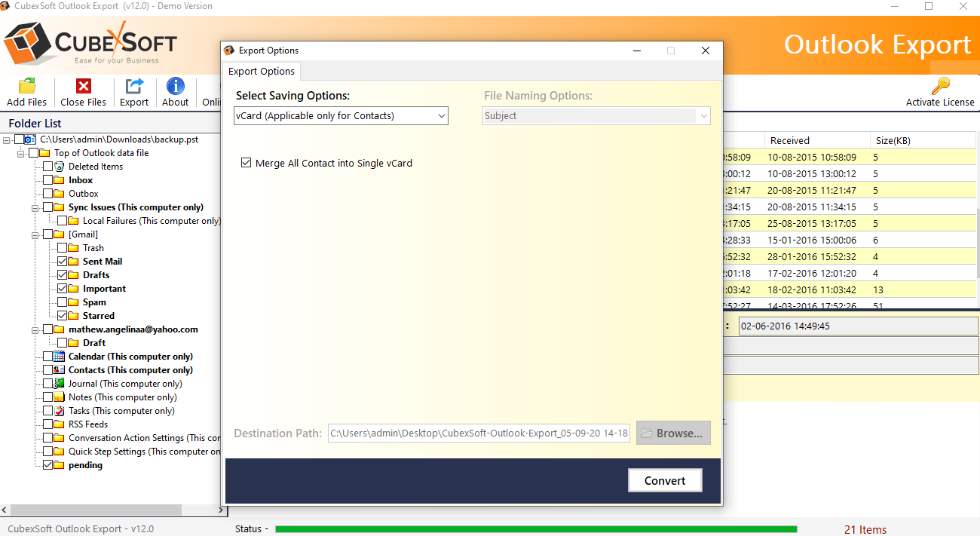The width and height of the screenshot is (980, 536).
Task: Toggle Merge All Contact into Single vCard
Action: coord(246,163)
